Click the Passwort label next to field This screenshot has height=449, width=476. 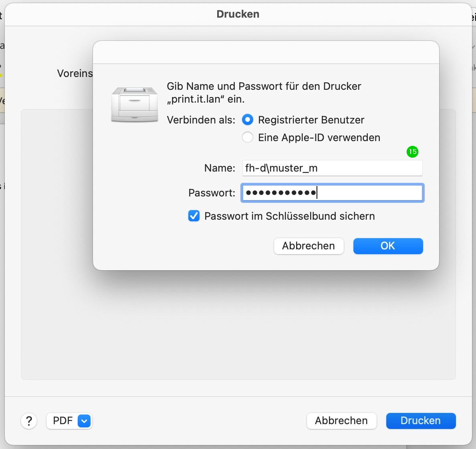(x=212, y=193)
